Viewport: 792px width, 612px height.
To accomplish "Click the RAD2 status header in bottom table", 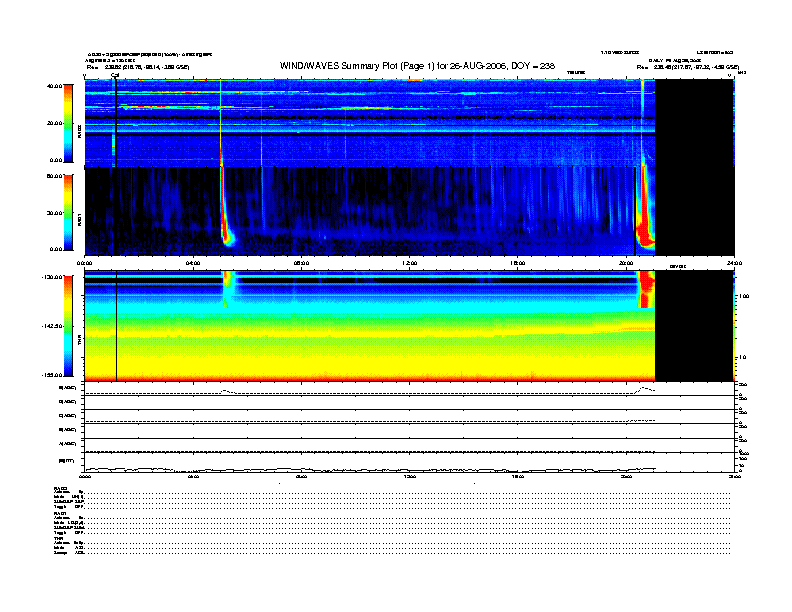I will click(61, 488).
